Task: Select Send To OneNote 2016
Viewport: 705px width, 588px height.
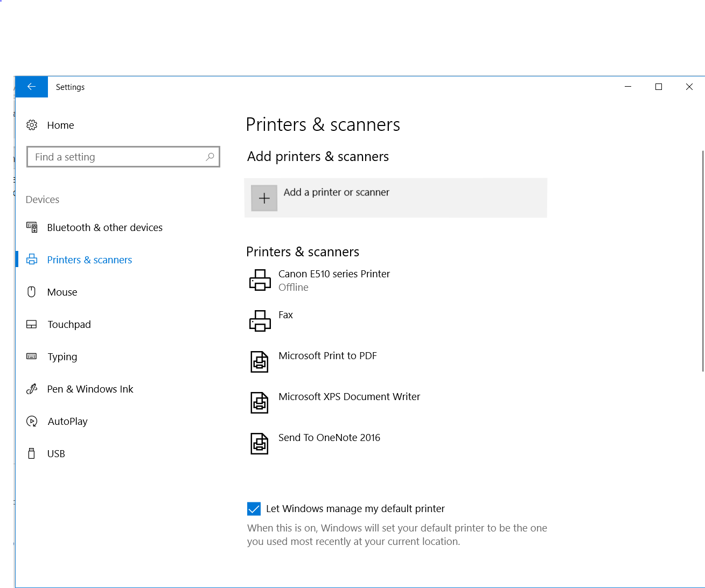Action: click(329, 437)
